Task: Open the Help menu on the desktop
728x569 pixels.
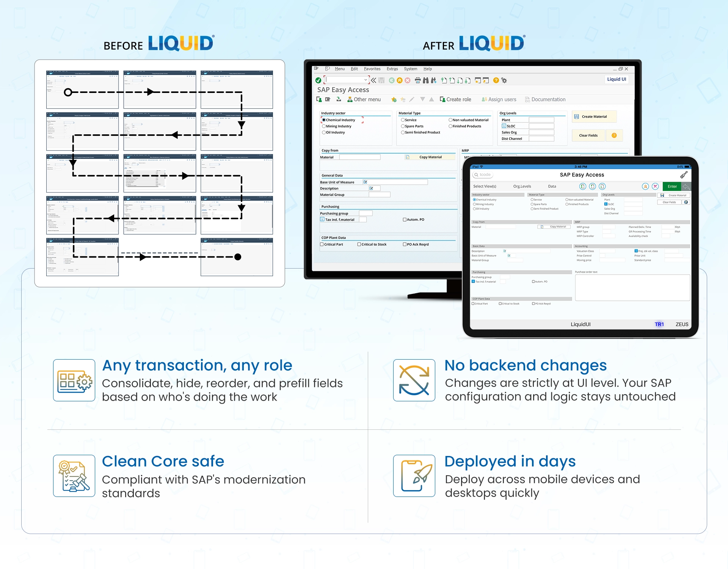Action: [428, 69]
